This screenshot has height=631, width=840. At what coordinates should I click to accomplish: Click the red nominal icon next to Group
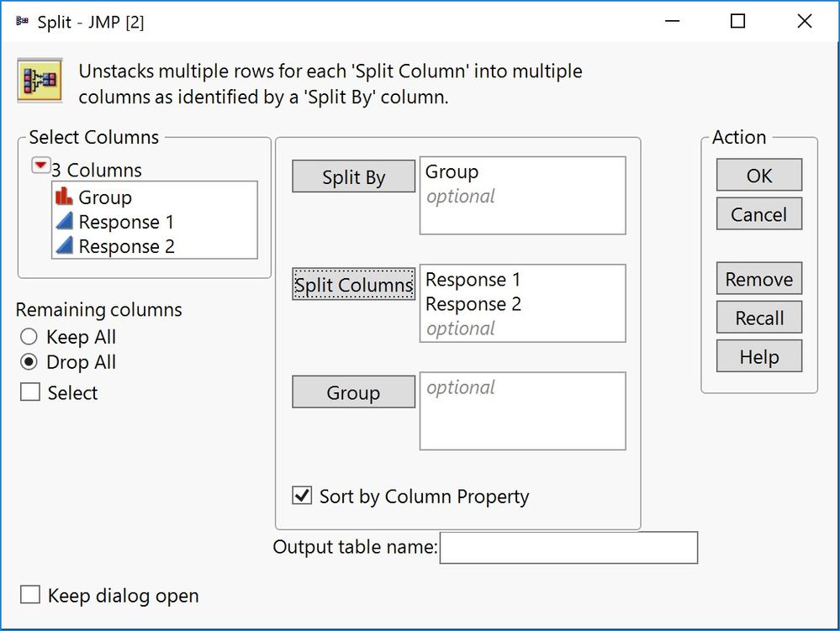tap(64, 197)
